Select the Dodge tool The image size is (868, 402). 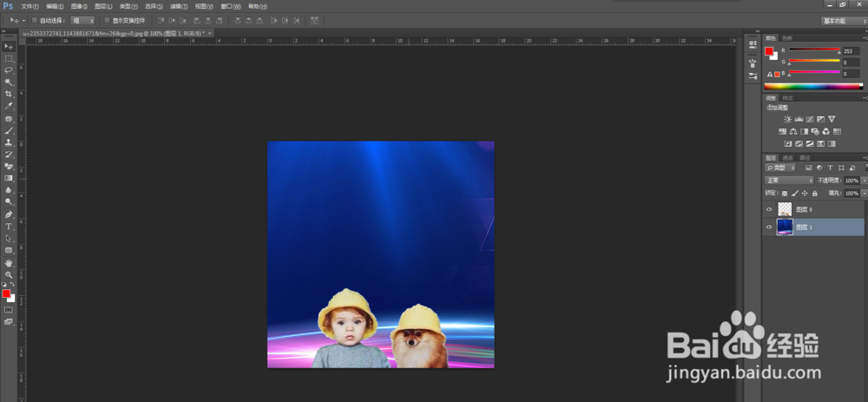(x=9, y=201)
